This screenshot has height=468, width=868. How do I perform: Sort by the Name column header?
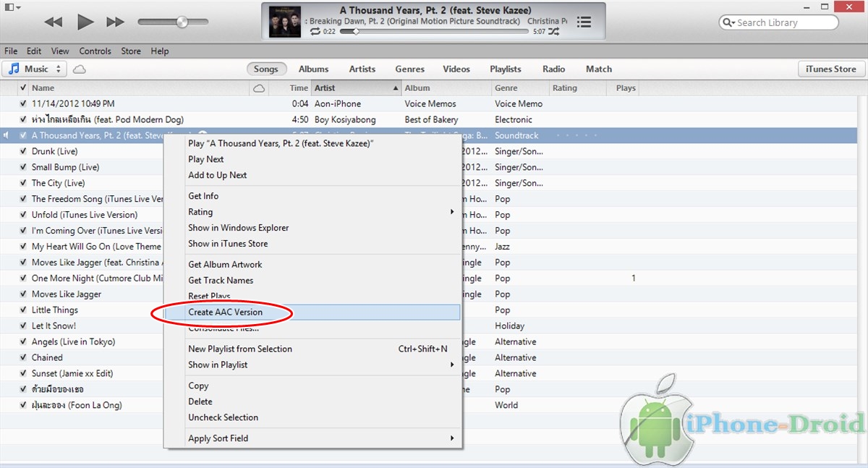coord(140,88)
